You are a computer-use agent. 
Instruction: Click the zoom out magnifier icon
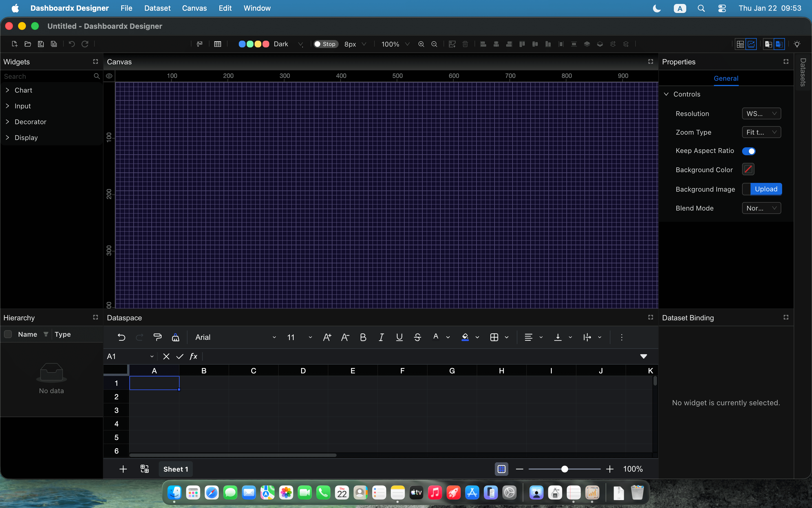point(434,44)
